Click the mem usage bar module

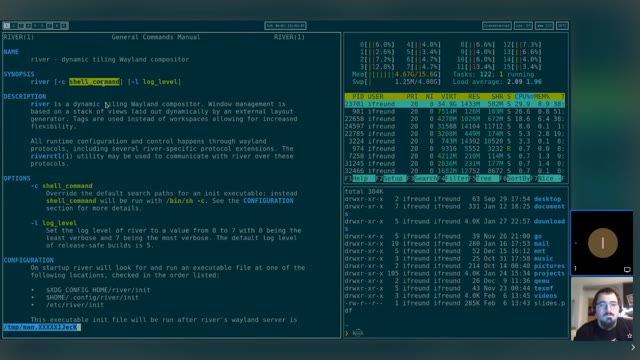click(x=544, y=26)
